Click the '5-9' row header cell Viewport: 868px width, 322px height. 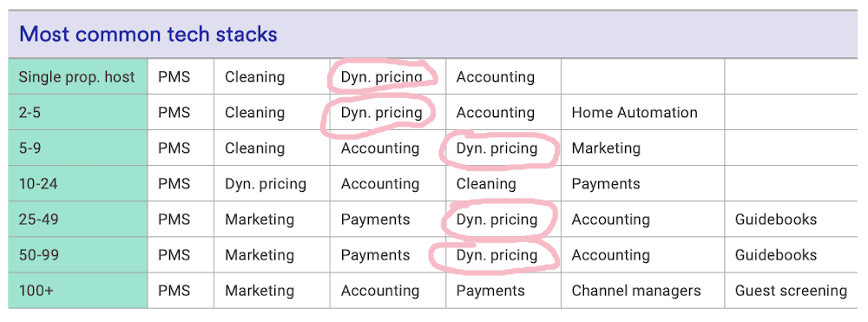(78, 148)
